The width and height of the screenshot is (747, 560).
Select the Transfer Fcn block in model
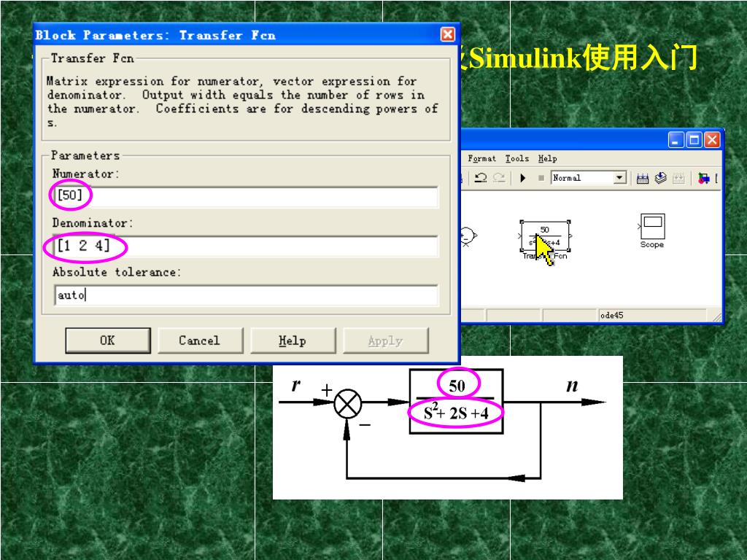pos(545,236)
